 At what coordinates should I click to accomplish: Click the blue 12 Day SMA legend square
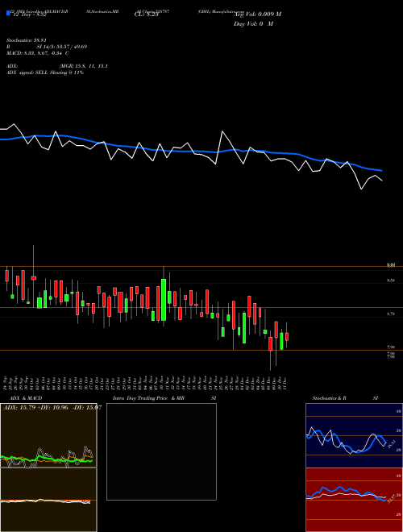pyautogui.click(x=8, y=13)
